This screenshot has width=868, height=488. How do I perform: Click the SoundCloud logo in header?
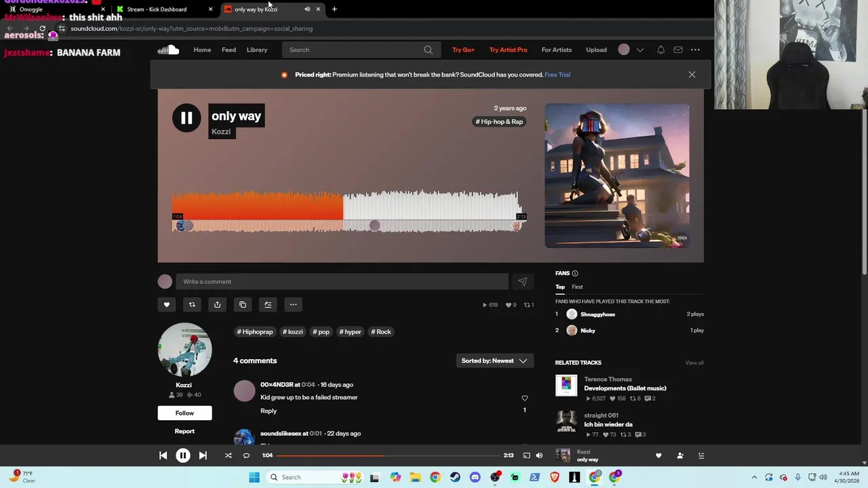168,49
